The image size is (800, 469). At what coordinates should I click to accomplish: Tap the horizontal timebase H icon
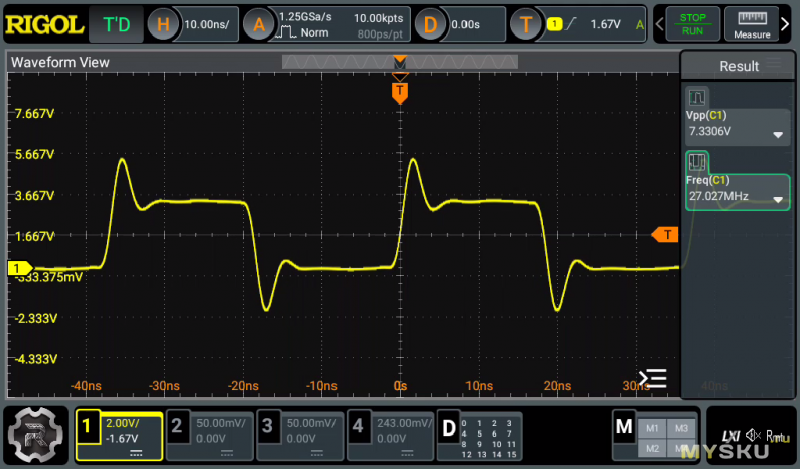point(165,24)
